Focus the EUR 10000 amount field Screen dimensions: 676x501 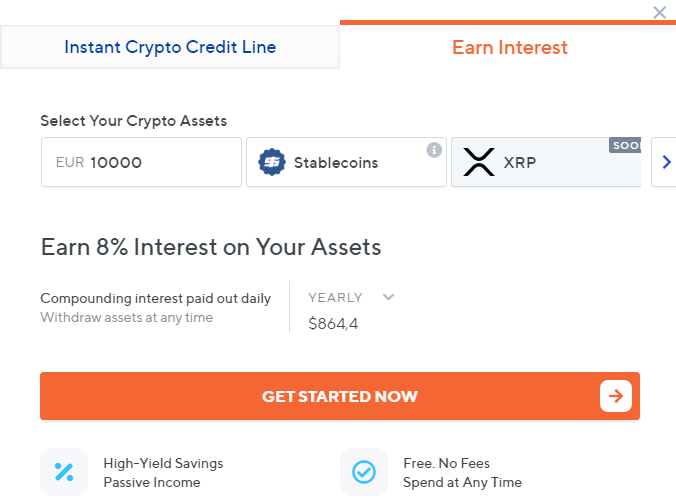(141, 162)
